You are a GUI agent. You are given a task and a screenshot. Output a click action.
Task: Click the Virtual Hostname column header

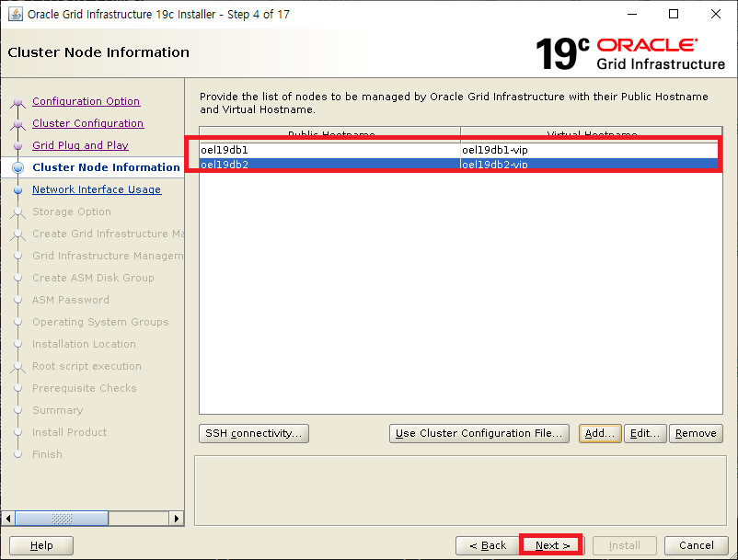pyautogui.click(x=591, y=132)
